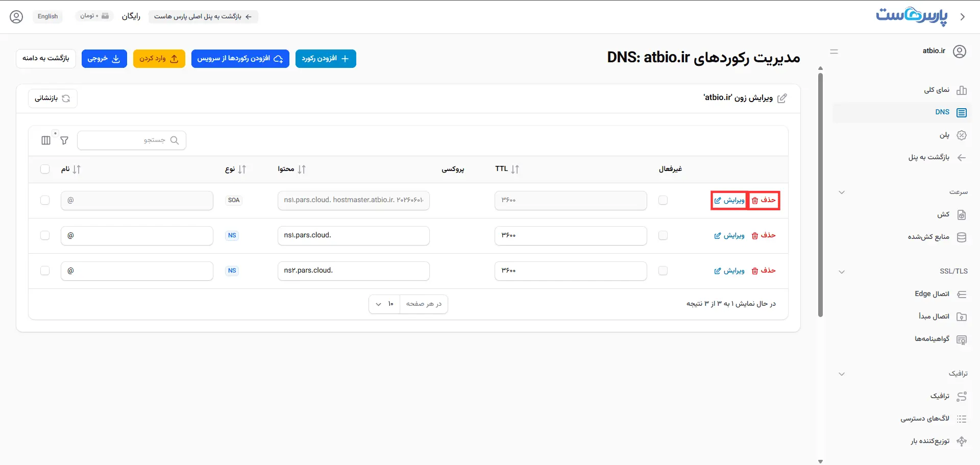Image resolution: width=980 pixels, height=465 pixels.
Task: Toggle the sidebar collapse lines icon
Action: point(834,52)
